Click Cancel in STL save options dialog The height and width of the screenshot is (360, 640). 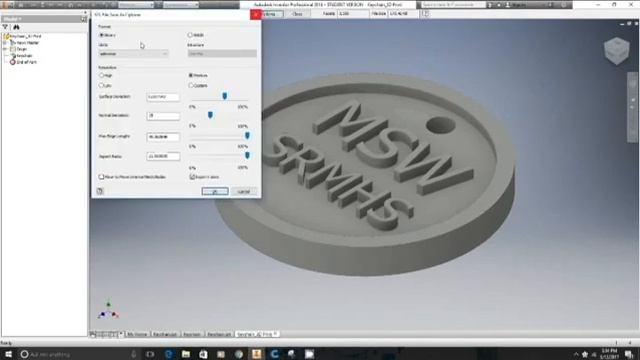point(244,191)
